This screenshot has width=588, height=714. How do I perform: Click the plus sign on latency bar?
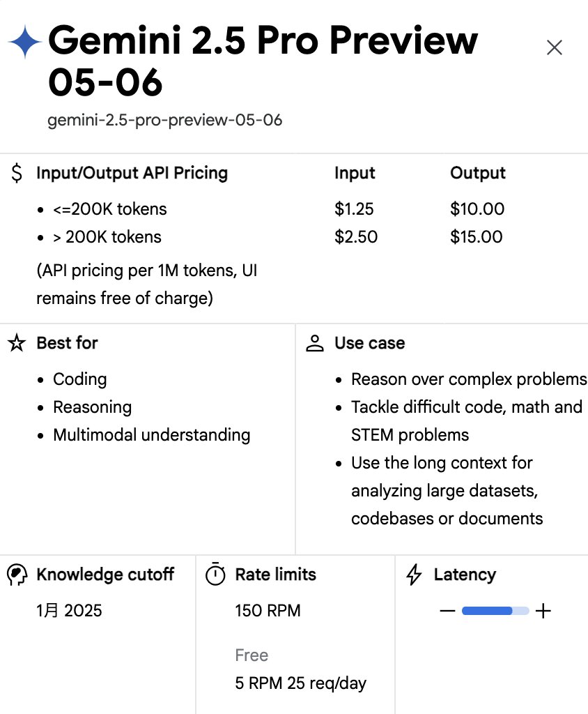tap(543, 611)
